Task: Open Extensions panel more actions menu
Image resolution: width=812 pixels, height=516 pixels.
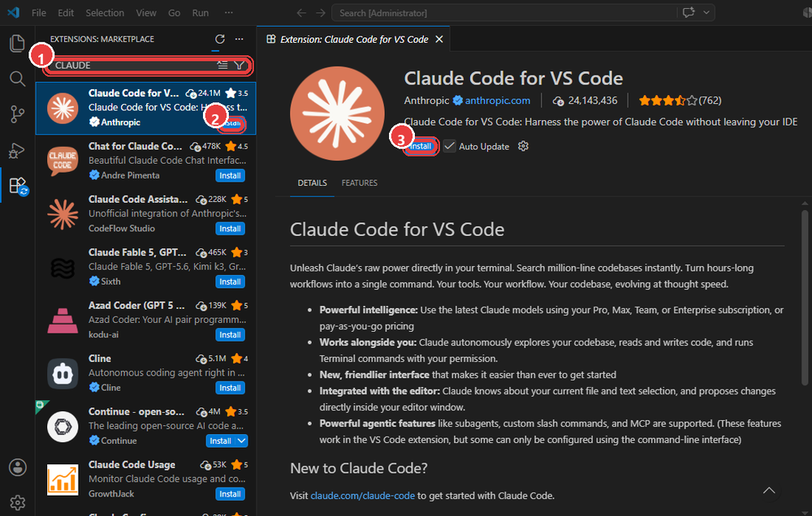Action: click(239, 39)
